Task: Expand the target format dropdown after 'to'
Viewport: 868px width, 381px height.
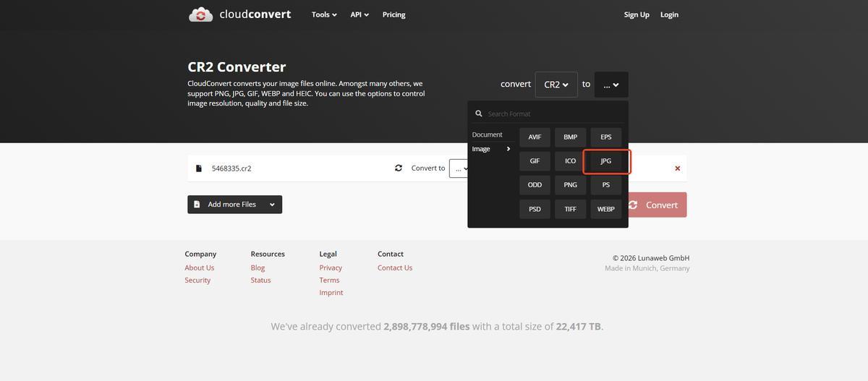Action: pyautogui.click(x=611, y=85)
